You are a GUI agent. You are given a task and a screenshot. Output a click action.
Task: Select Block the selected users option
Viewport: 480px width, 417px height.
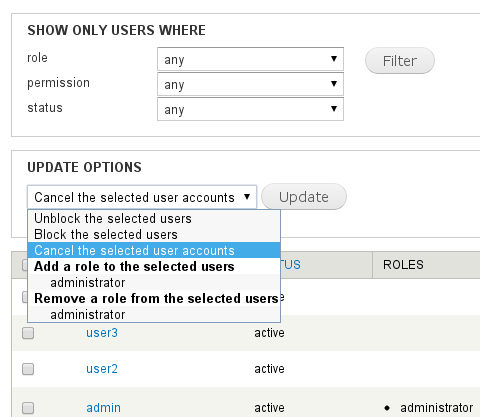(x=154, y=234)
